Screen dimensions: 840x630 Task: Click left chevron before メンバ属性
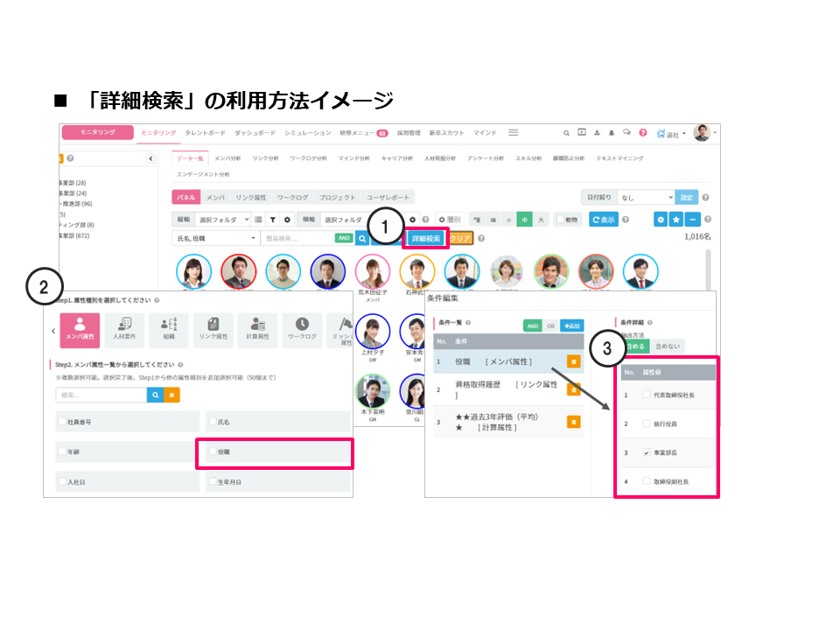click(x=53, y=331)
